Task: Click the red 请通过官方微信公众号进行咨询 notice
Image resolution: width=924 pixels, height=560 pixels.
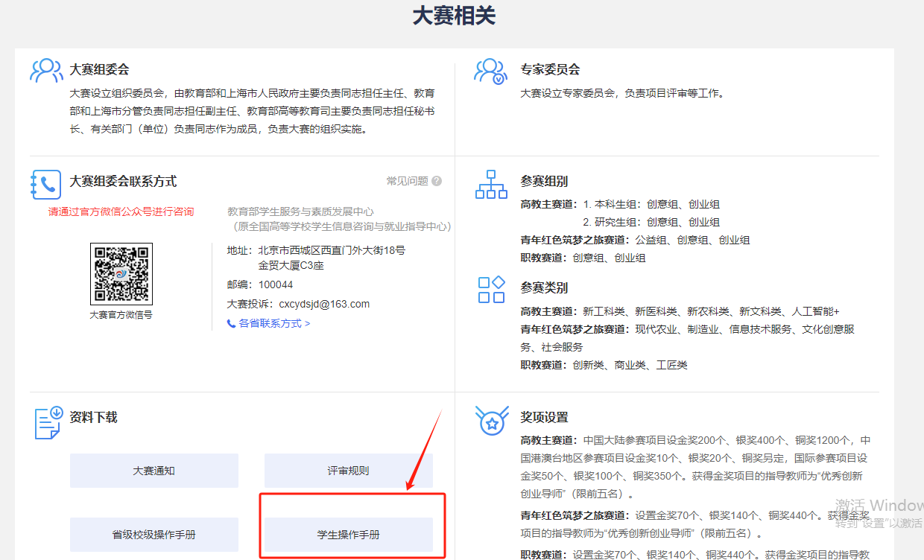Action: (x=121, y=211)
